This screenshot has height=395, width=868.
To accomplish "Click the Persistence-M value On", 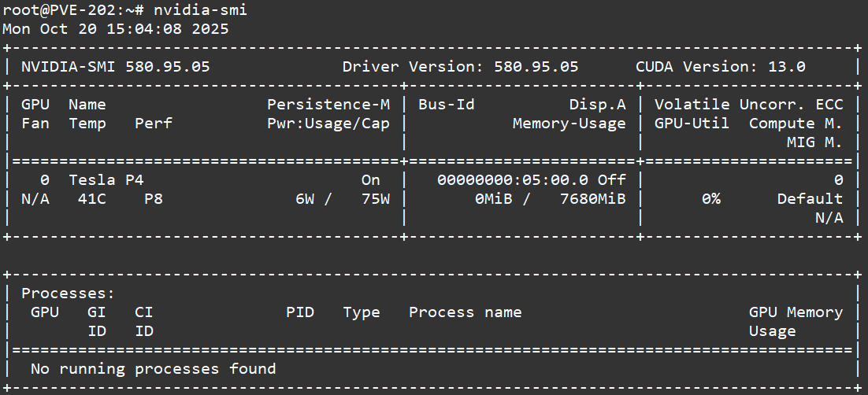I will [370, 180].
